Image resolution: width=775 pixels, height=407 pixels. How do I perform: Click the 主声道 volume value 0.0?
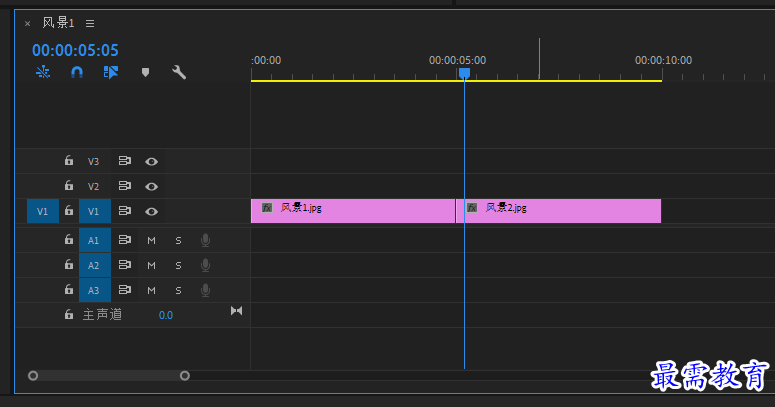[166, 316]
